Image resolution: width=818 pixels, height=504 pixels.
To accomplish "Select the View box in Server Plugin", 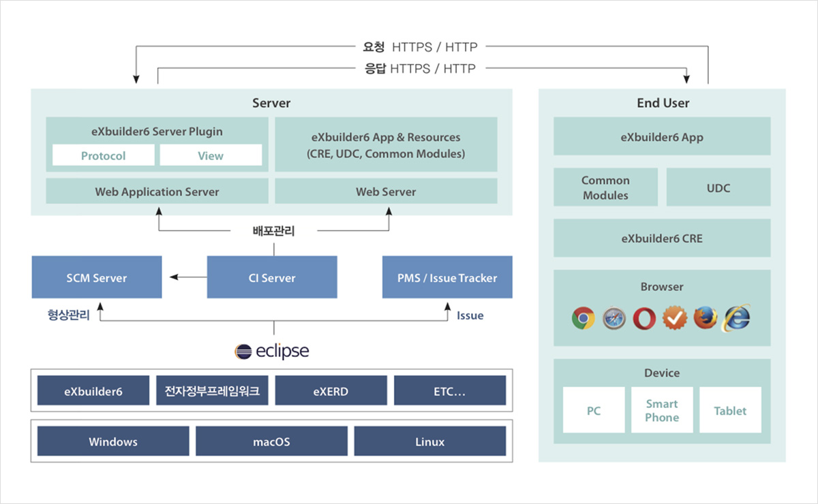I will coord(211,155).
